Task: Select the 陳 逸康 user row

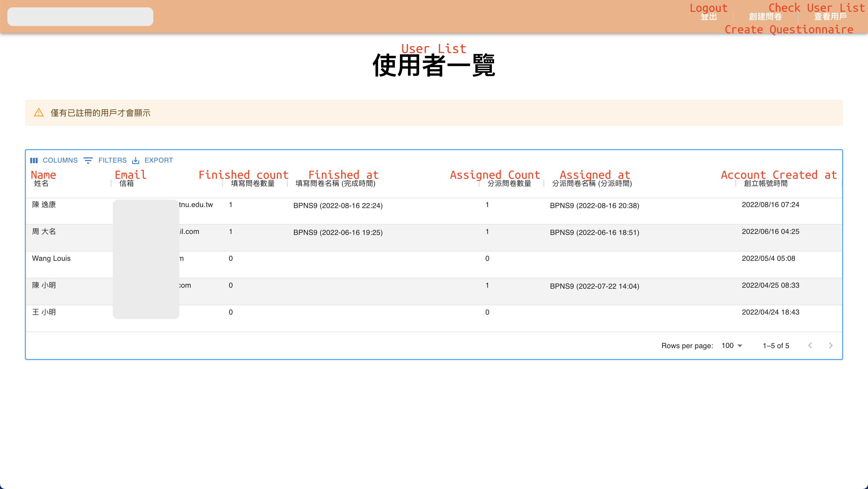Action: pyautogui.click(x=44, y=204)
